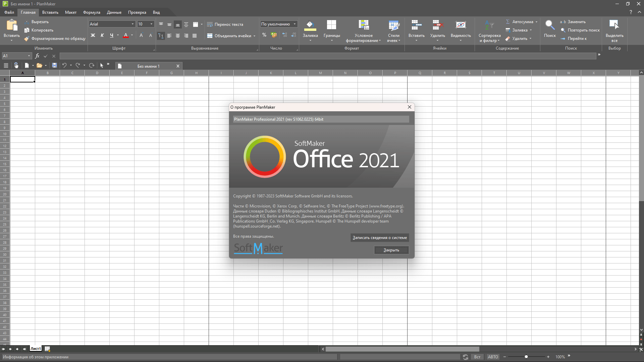This screenshot has height=362, width=644.
Task: Click the increase decimal places icon
Action: pyautogui.click(x=284, y=35)
